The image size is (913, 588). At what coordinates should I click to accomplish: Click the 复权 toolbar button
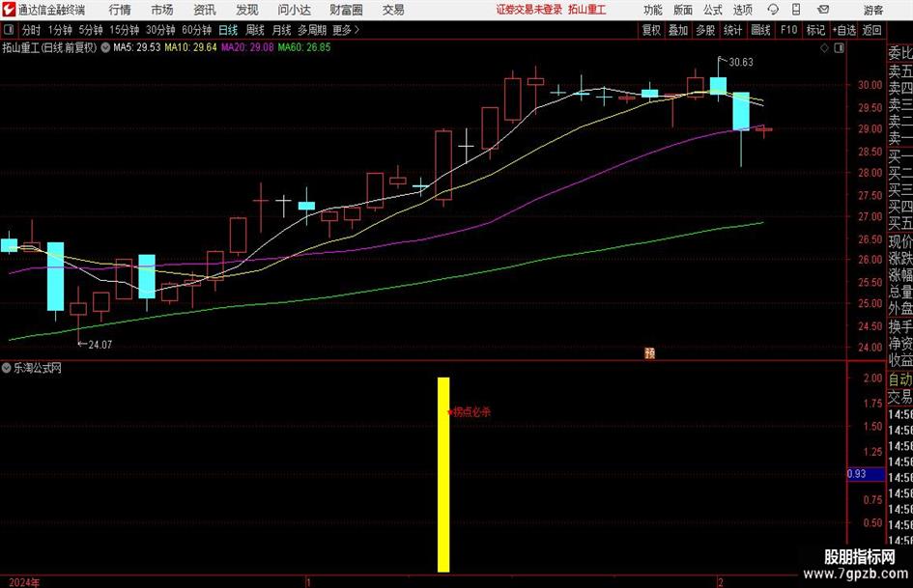(651, 30)
